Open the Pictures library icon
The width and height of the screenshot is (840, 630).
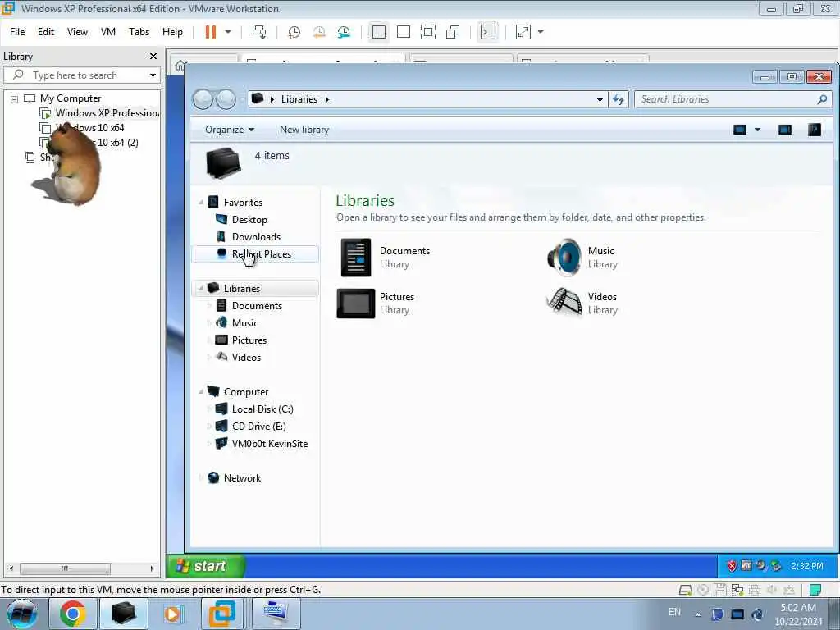pyautogui.click(x=356, y=304)
